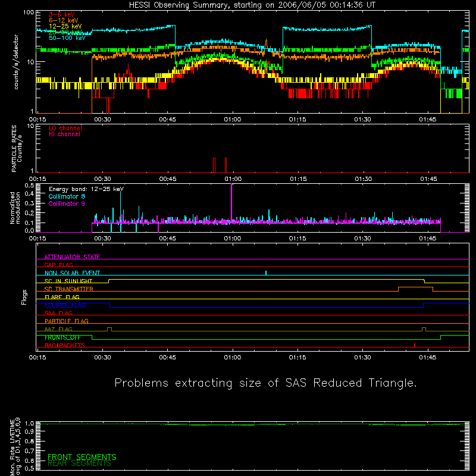Screen dimensions: 476x476
Task: Click the Mon. Rate LIVETIME axis label
Action: (x=15, y=446)
